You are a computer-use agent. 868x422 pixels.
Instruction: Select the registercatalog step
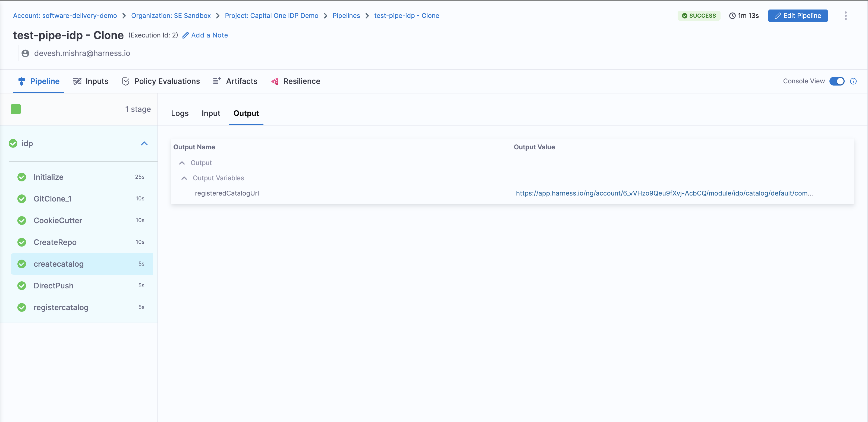[61, 307]
